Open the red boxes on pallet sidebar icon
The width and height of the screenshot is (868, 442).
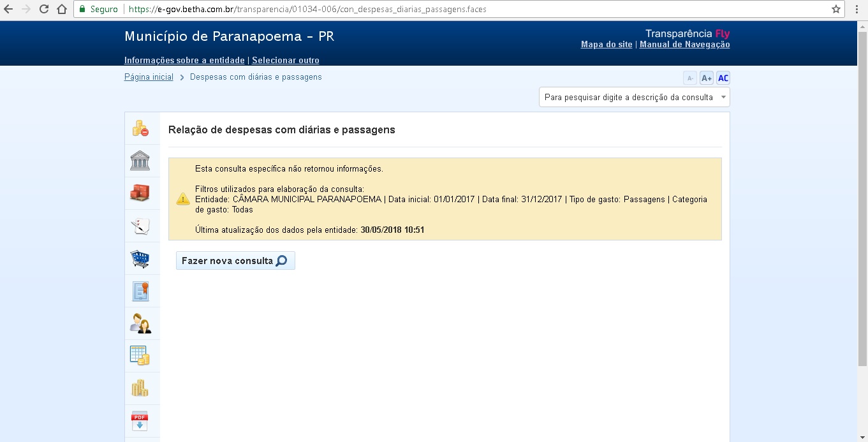click(140, 193)
